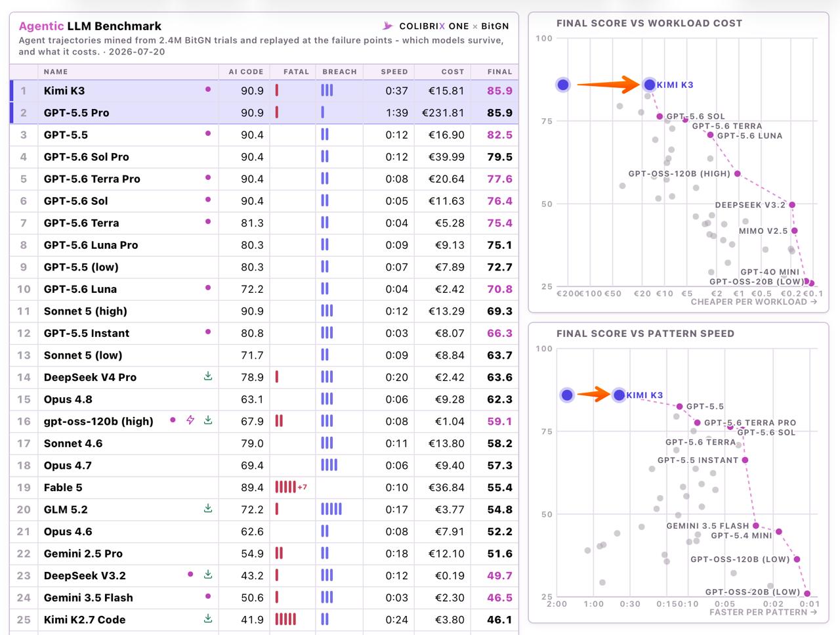Click the purple dot in the Kimi K3 table row
Screen dimensions: 840x635
click(208, 89)
